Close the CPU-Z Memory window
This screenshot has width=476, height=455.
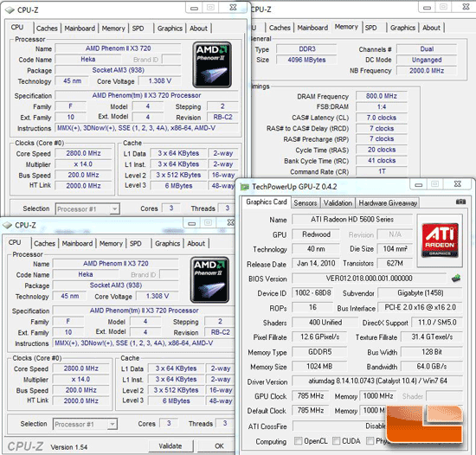(x=466, y=7)
